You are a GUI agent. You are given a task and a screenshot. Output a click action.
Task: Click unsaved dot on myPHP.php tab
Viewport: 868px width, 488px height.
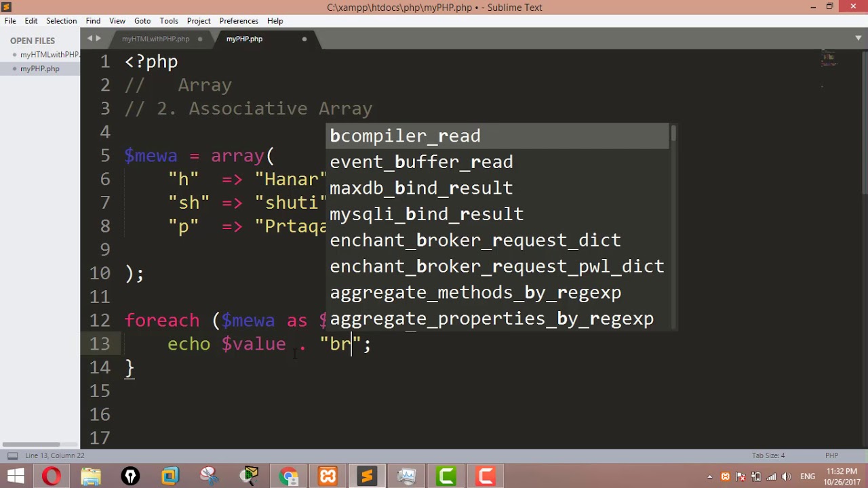pyautogui.click(x=304, y=39)
